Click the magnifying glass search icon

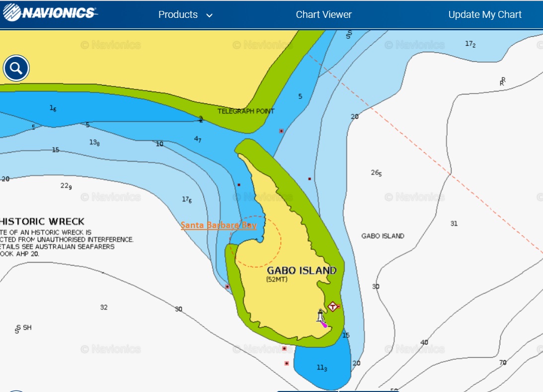point(16,68)
